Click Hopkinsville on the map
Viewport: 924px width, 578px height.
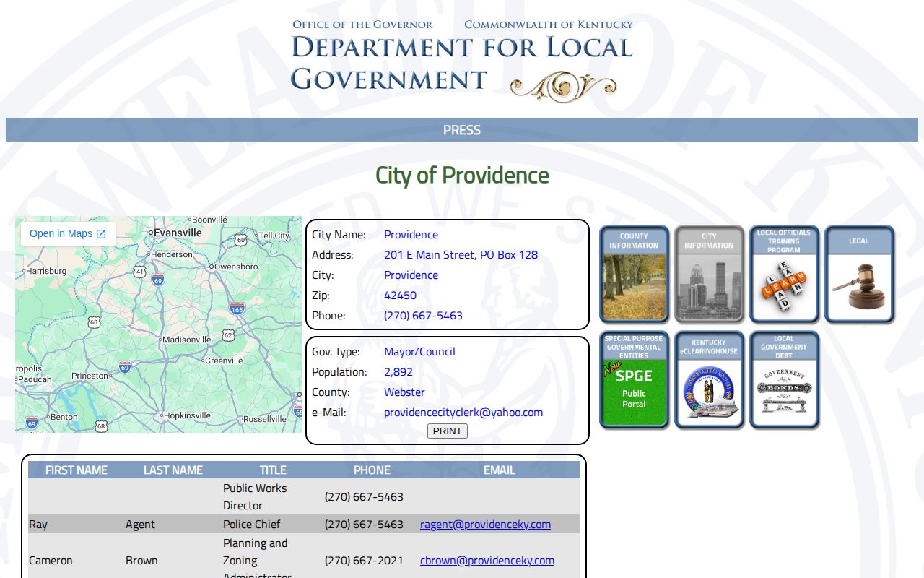click(187, 415)
